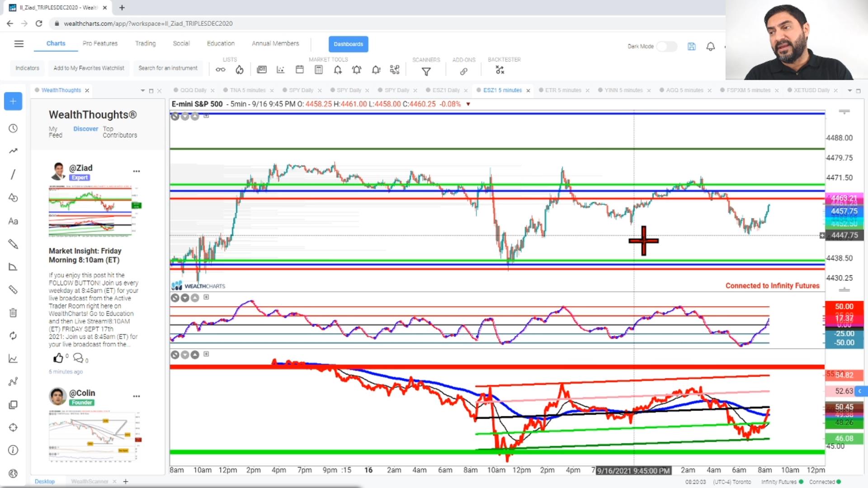Click the trash delete drawings icon
868x488 pixels.
coord(13,313)
